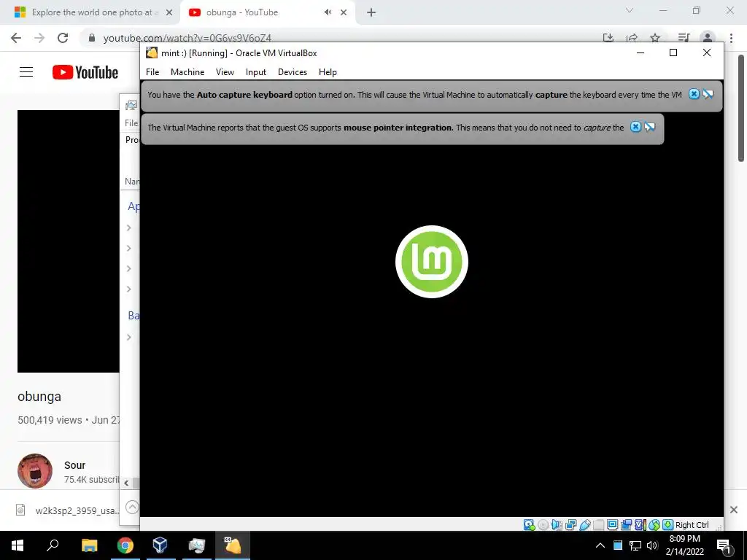
Task: Click the don't-show-again icon on keyboard notification
Action: point(708,94)
